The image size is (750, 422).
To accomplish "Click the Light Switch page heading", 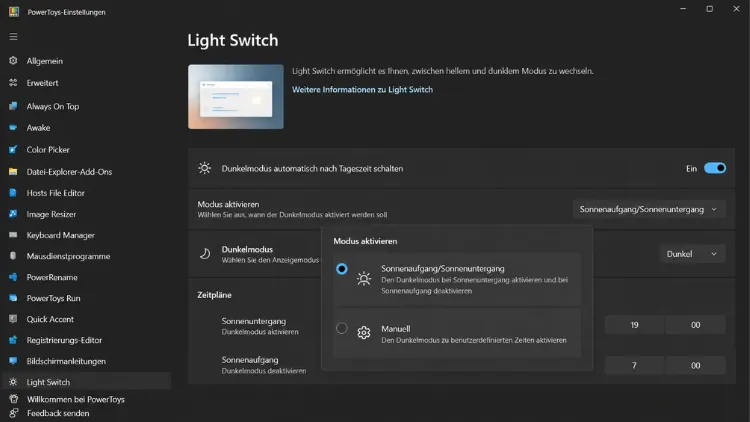I will coord(233,40).
